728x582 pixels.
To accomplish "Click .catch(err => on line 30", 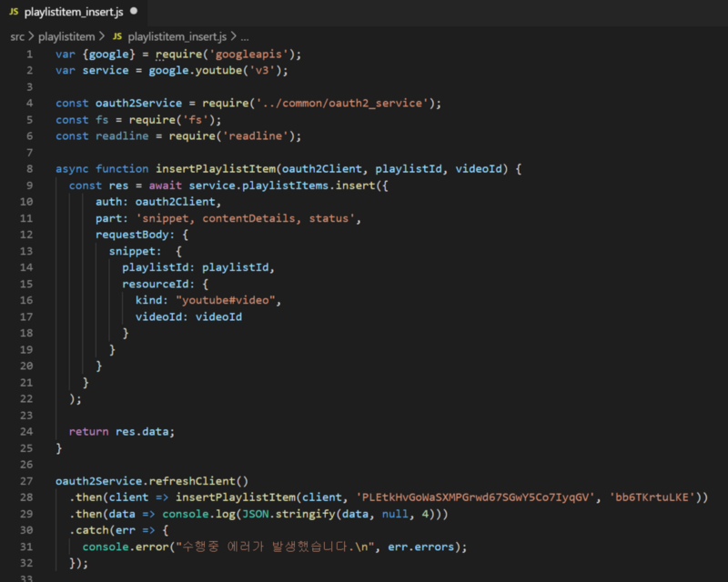I will click(112, 530).
